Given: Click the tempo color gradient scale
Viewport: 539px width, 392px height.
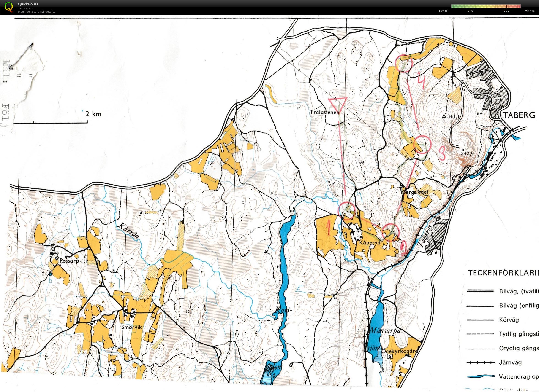Looking at the screenshot, I should click(486, 6).
